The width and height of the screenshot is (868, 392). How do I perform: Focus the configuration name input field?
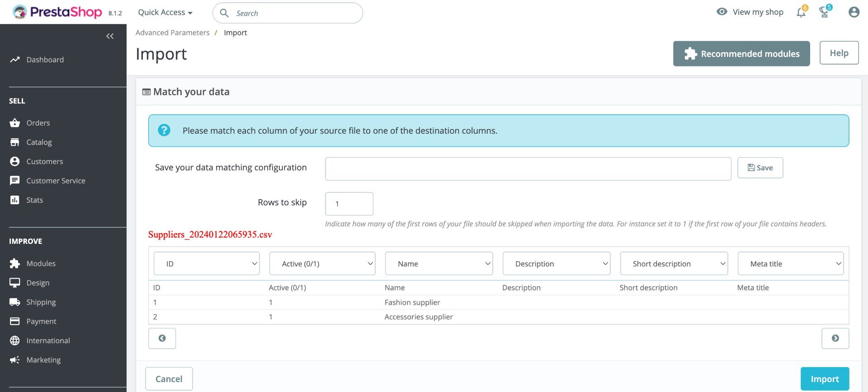528,169
